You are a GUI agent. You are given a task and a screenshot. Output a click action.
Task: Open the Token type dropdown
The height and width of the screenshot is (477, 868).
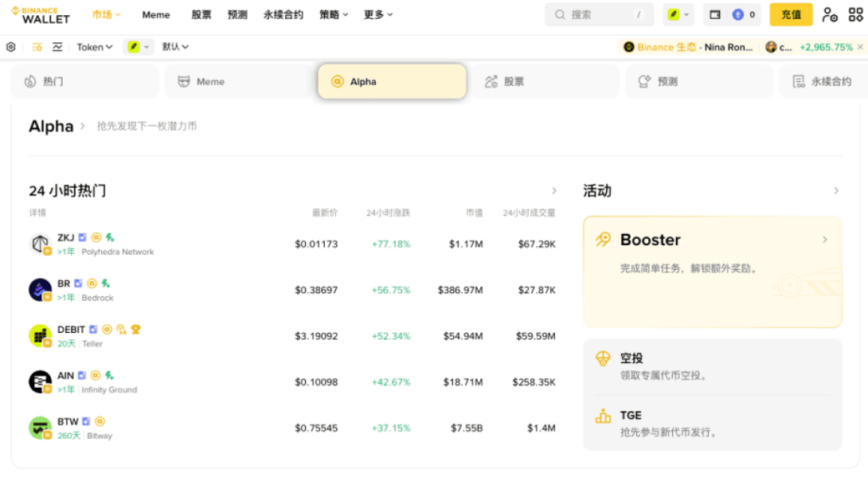pyautogui.click(x=95, y=47)
